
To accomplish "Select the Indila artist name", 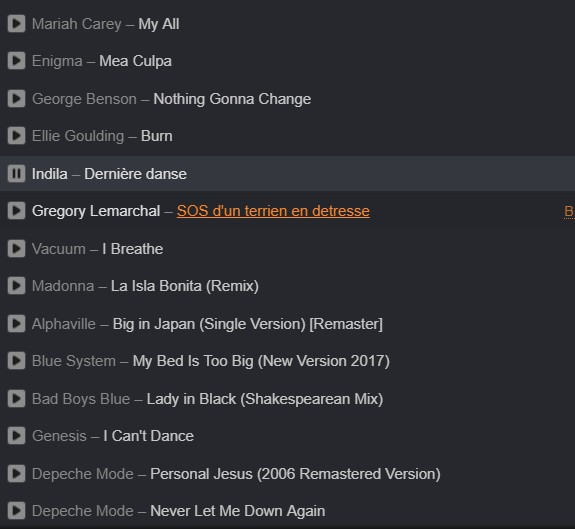I will pos(50,174).
